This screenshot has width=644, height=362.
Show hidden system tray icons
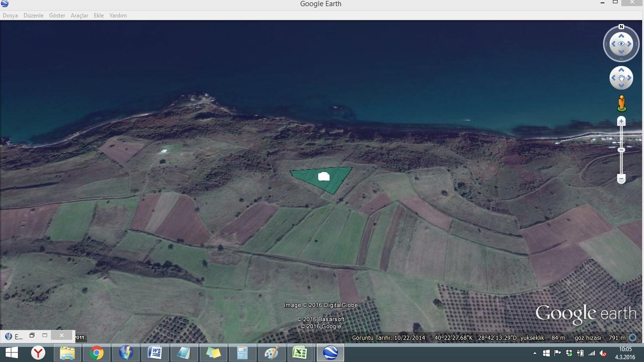(x=535, y=353)
